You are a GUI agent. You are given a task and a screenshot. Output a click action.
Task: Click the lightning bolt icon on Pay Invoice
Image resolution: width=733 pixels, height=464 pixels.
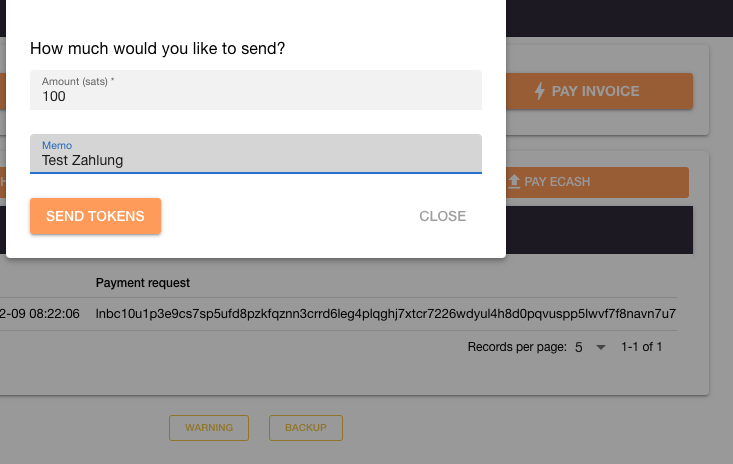pos(540,91)
